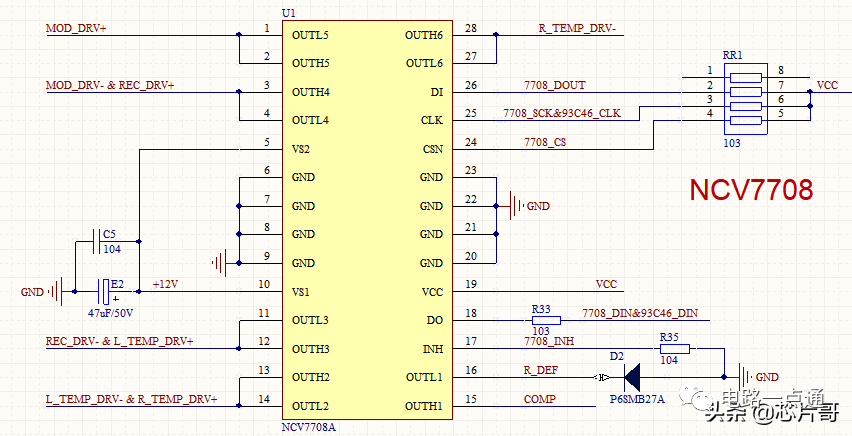Click the OUTL6 pin name
This screenshot has height=436, width=852.
click(x=424, y=64)
